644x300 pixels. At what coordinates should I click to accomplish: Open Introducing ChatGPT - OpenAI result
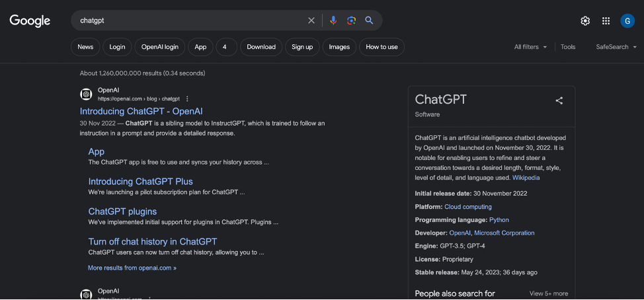click(x=141, y=111)
